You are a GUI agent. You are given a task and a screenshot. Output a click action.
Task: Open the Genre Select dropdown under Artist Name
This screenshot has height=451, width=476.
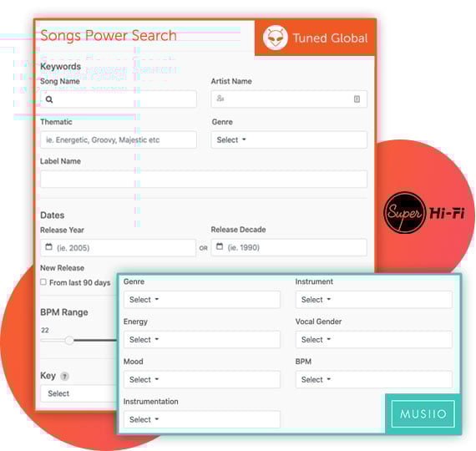(x=289, y=139)
